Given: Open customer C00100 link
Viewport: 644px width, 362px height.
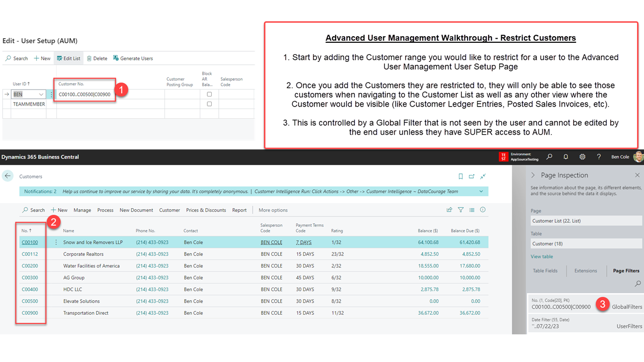Looking at the screenshot, I should click(x=30, y=242).
